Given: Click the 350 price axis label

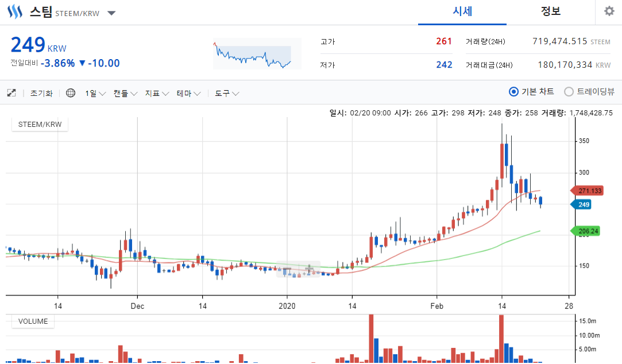Looking at the screenshot, I should tap(584, 141).
